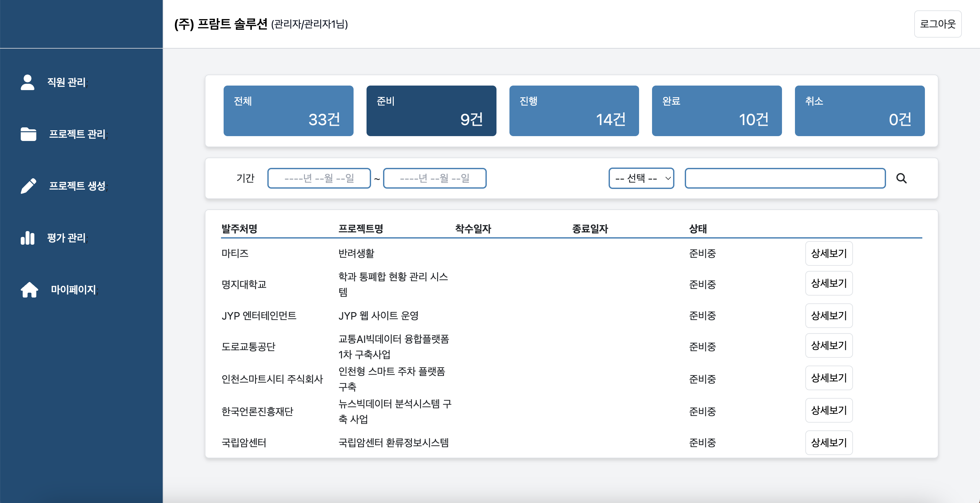
Task: Click 상세보기 for 명지대학교 project
Action: click(x=829, y=284)
